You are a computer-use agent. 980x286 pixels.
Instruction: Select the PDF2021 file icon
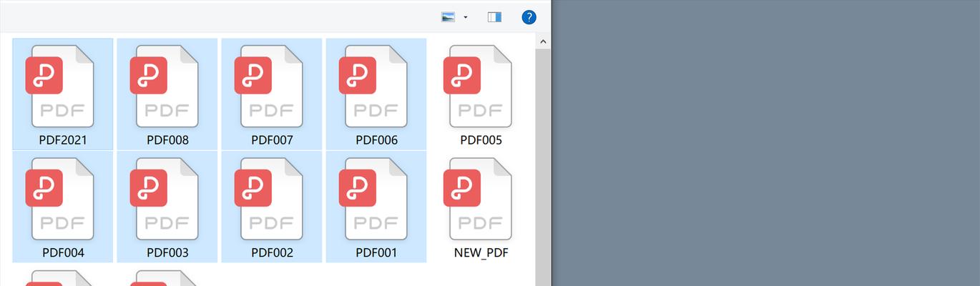pos(60,87)
